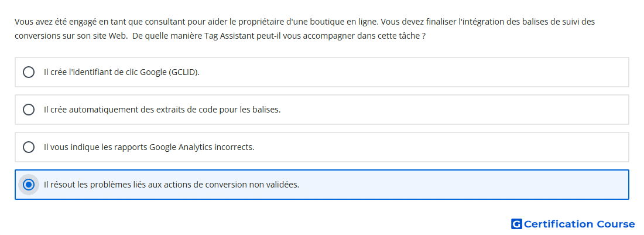This screenshot has width=644, height=235.
Task: Click the blue G logo icon
Action: [516, 224]
